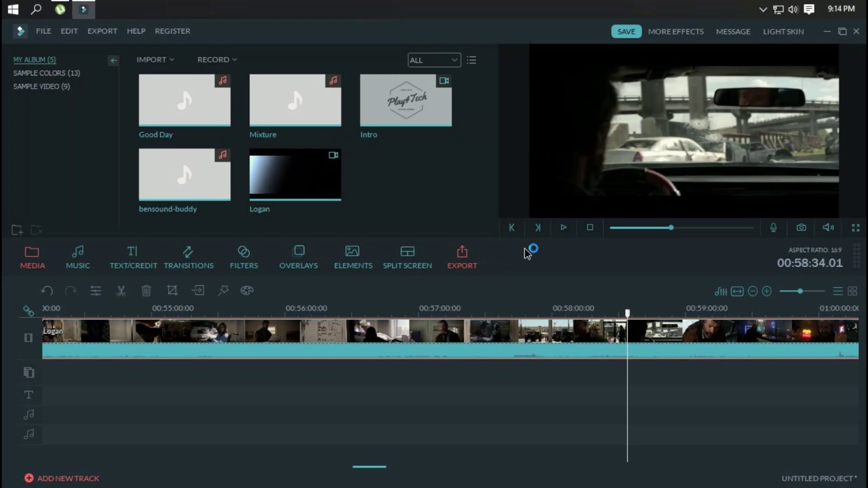Toggle preview volume speaker icon
Image resolution: width=868 pixels, height=488 pixels.
829,228
